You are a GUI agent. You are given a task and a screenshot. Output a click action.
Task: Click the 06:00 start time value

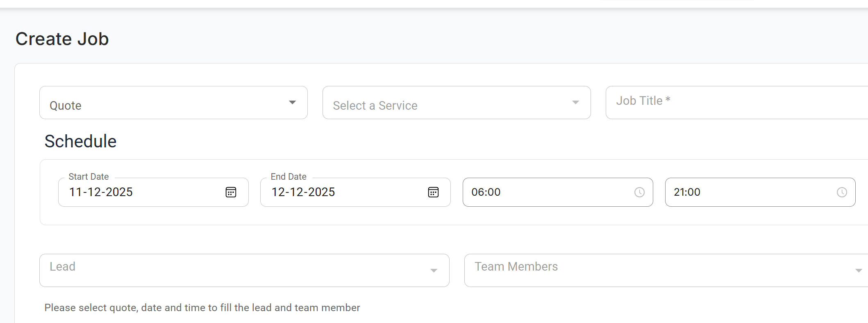point(486,192)
